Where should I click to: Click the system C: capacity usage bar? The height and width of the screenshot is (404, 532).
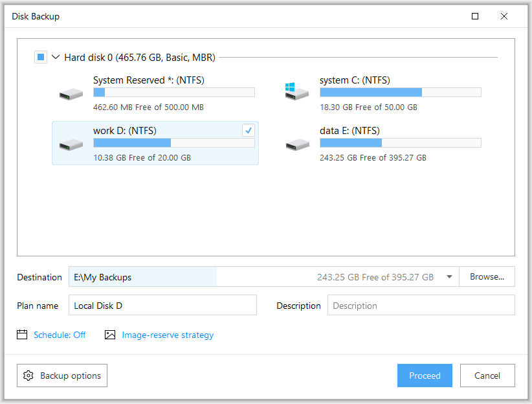[400, 92]
